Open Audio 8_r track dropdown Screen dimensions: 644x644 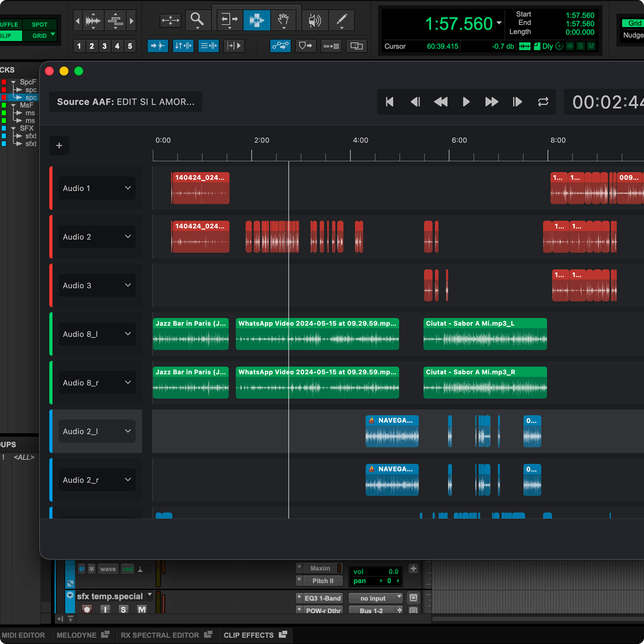128,383
